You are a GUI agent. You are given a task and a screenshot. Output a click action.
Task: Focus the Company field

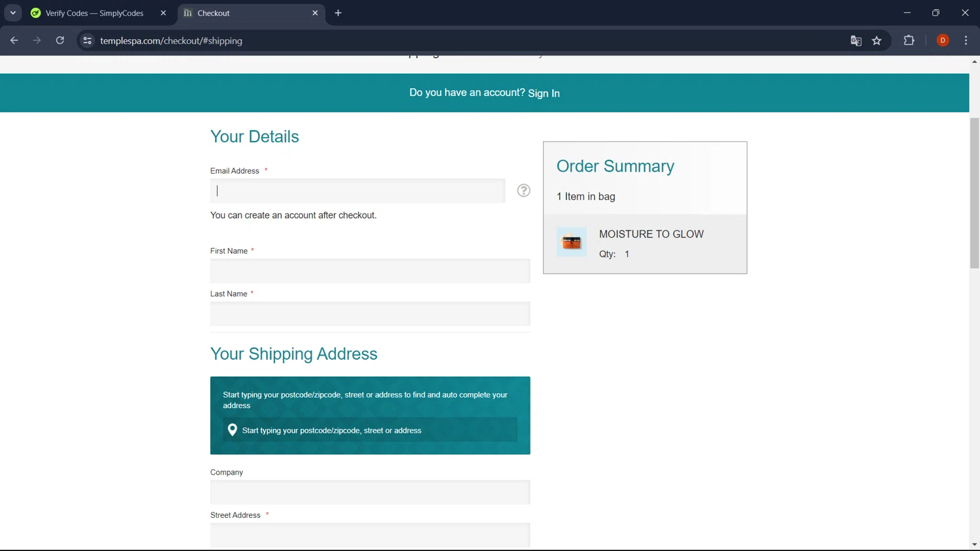click(370, 492)
